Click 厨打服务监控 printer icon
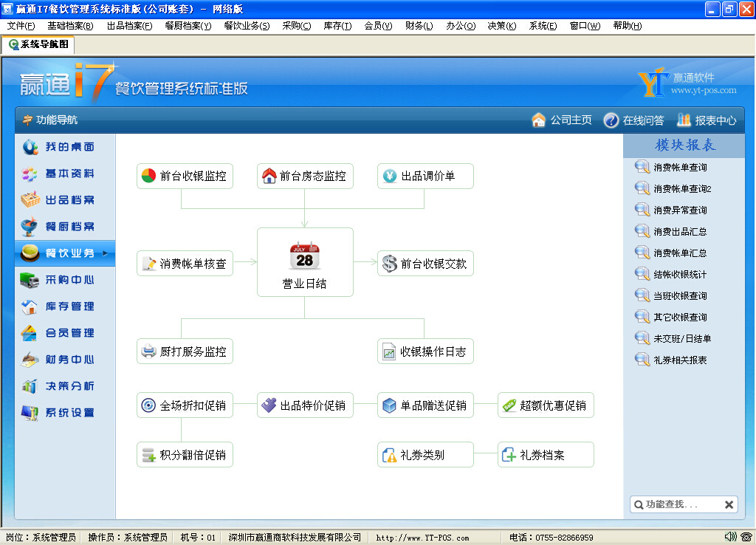The width and height of the screenshot is (756, 545). [148, 351]
